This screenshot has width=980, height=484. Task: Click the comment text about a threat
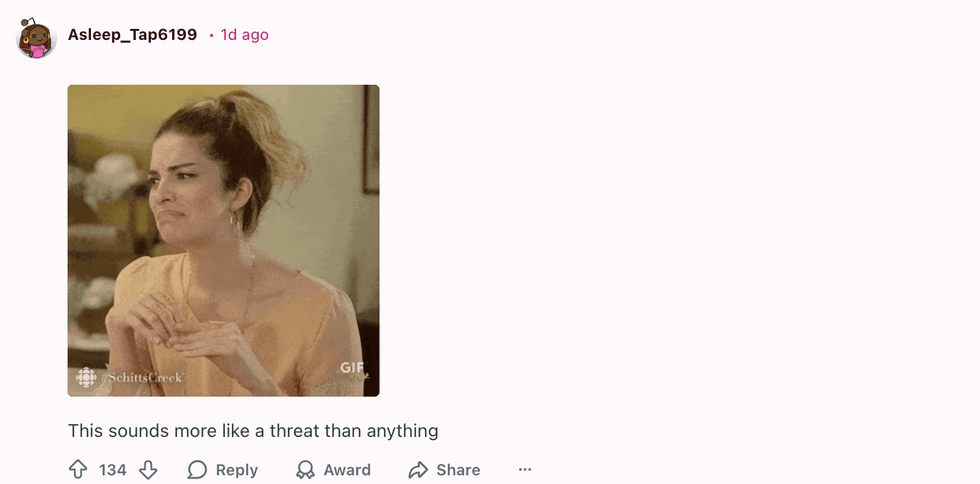(x=253, y=431)
